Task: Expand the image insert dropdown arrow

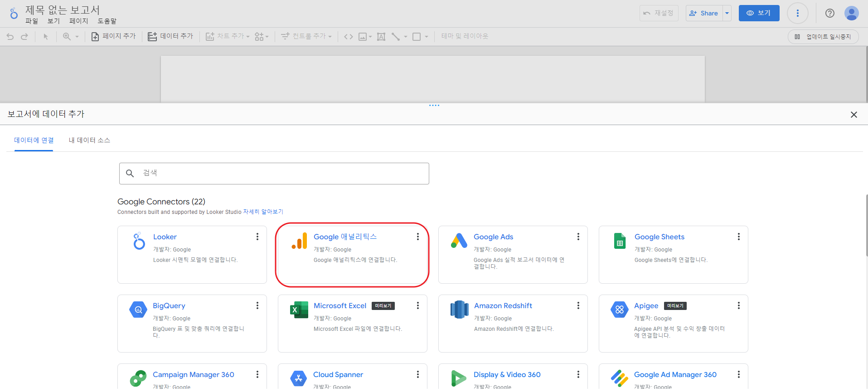Action: [370, 37]
